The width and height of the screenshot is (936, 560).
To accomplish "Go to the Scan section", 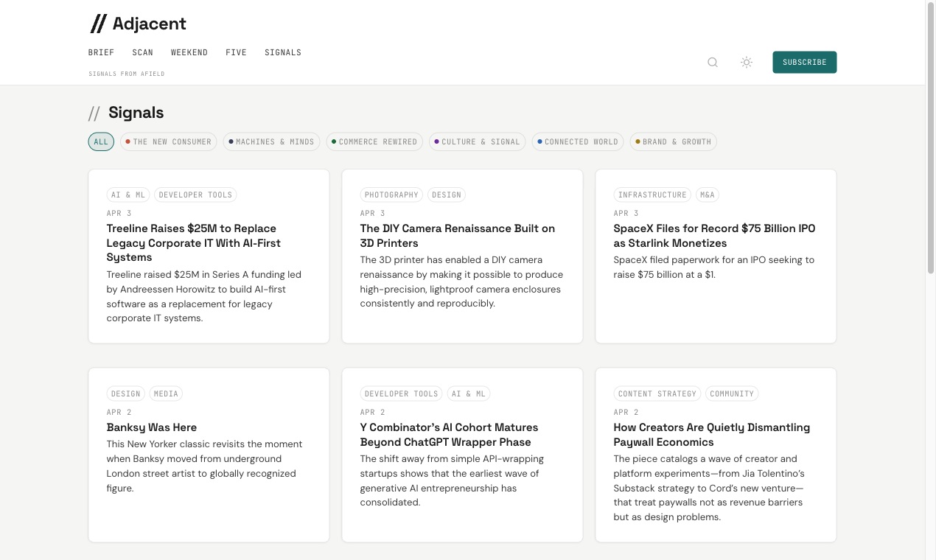I will pos(143,52).
